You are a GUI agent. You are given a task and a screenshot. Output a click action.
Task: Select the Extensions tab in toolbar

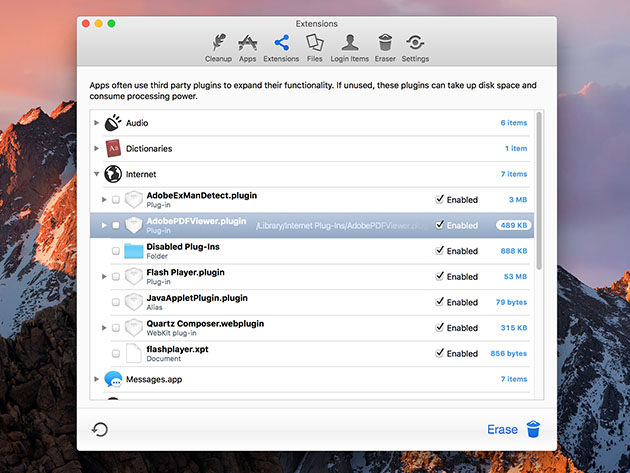pos(281,47)
